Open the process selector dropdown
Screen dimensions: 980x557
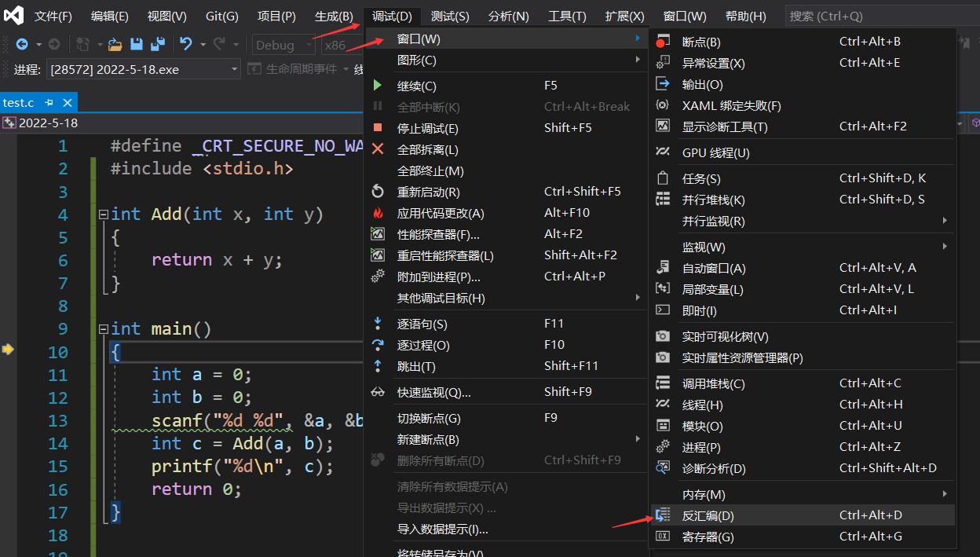234,70
